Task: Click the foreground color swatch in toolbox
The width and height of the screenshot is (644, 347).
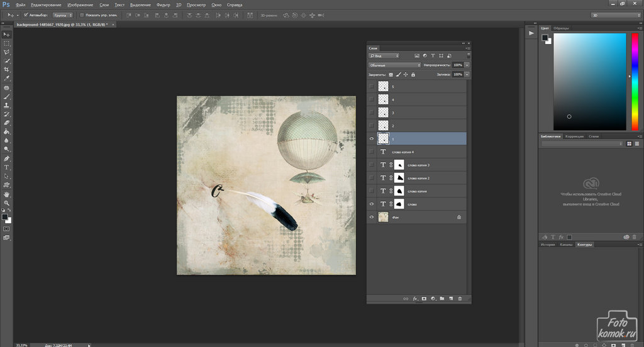Action: click(4, 217)
